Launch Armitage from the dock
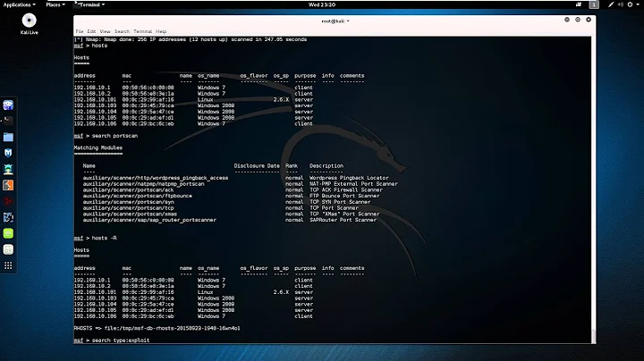 8,169
